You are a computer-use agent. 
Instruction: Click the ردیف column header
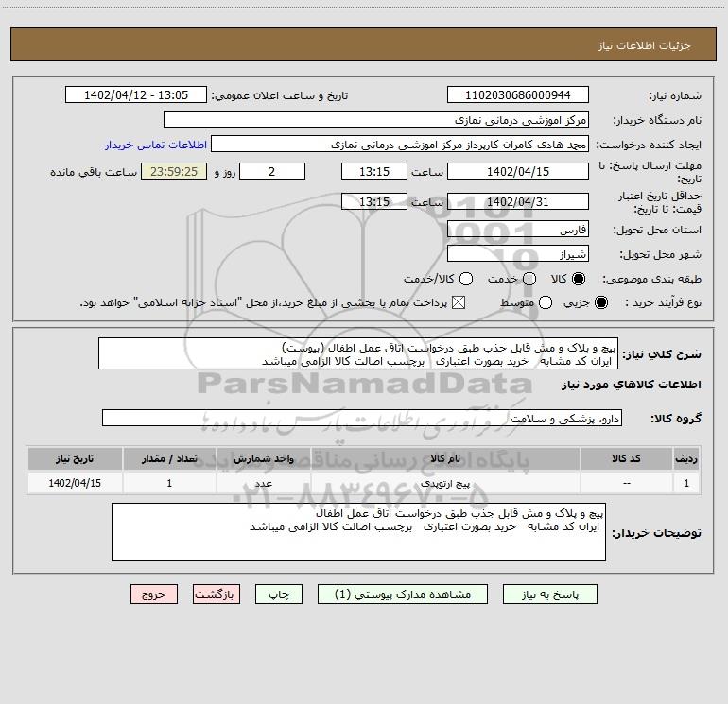pos(686,458)
